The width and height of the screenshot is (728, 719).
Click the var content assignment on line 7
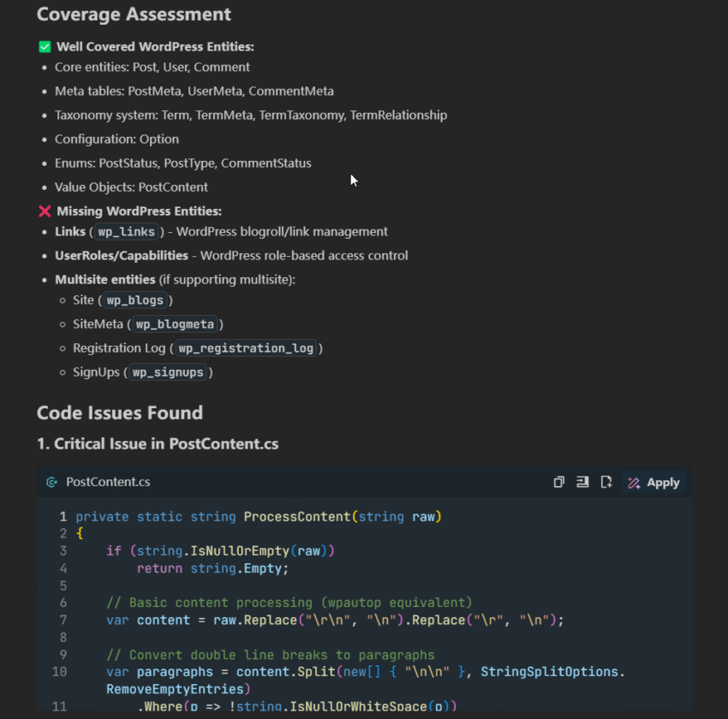[x=335, y=621]
